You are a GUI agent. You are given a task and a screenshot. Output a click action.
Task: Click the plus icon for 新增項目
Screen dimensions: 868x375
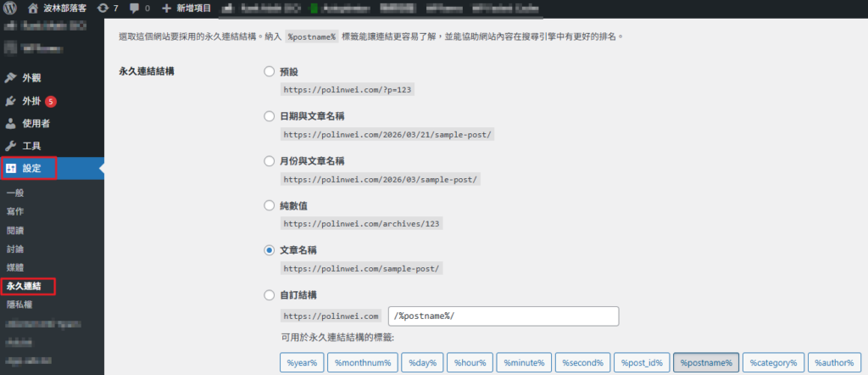click(x=167, y=8)
